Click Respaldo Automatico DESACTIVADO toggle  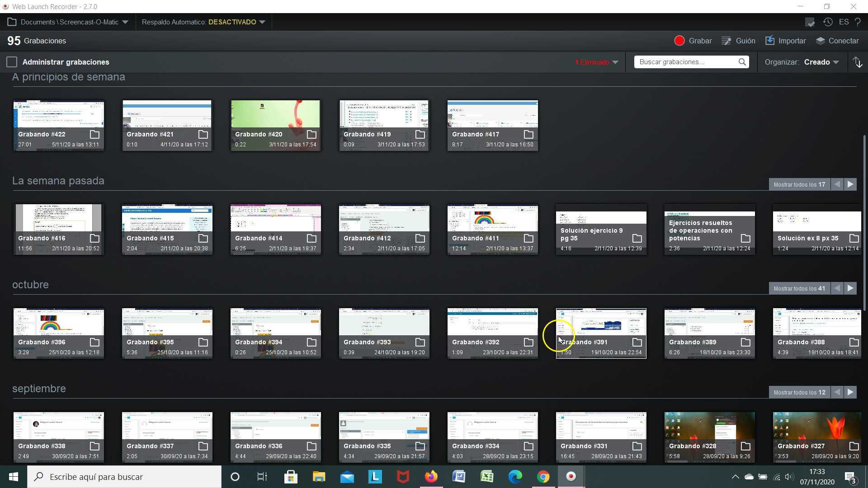203,22
